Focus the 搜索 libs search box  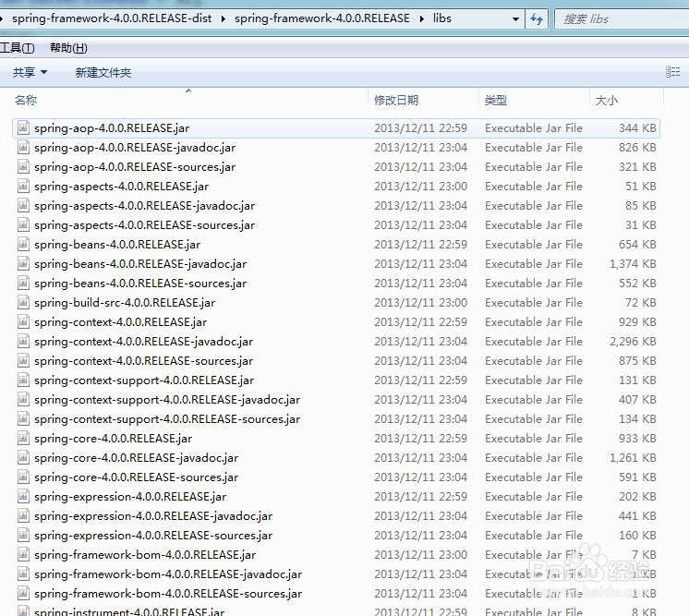(x=622, y=18)
